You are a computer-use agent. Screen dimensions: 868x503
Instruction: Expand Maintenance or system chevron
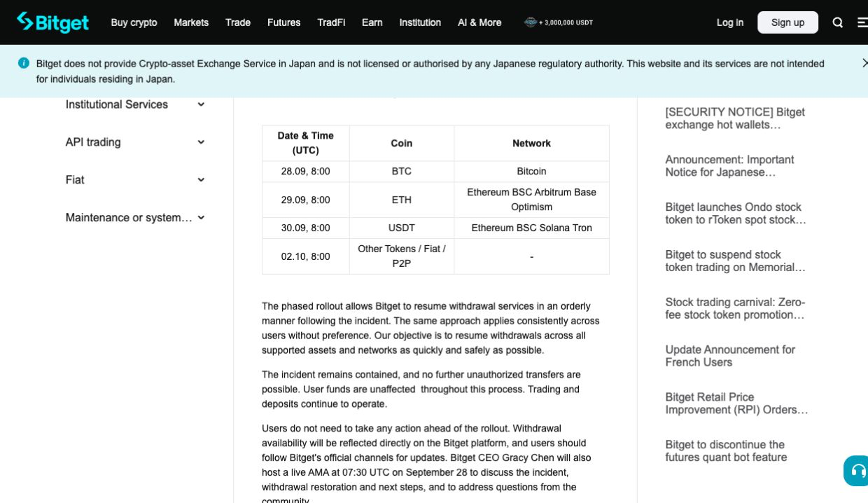(x=201, y=218)
